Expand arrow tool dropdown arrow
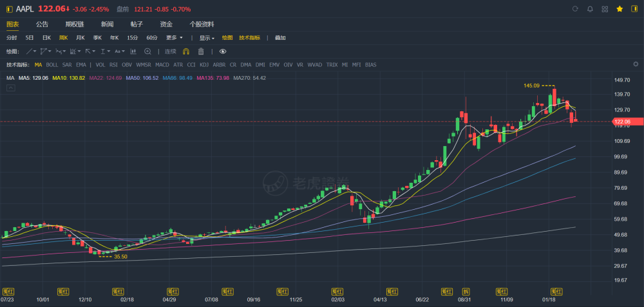Screen dimensions: 644x307 click(93, 51)
